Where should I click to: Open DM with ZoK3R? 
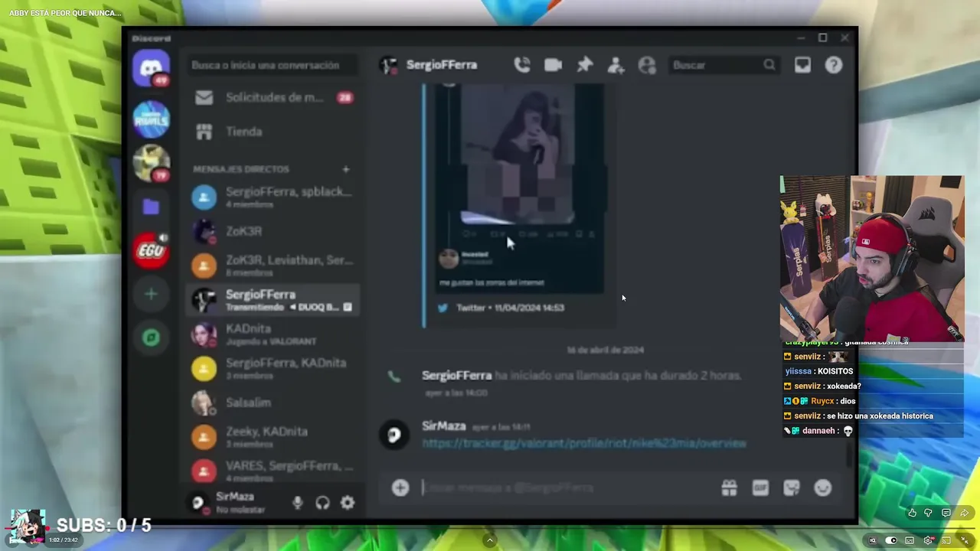pyautogui.click(x=273, y=231)
